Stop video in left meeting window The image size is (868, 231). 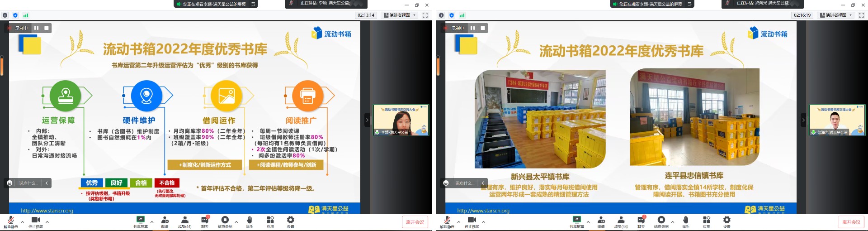[x=36, y=222]
